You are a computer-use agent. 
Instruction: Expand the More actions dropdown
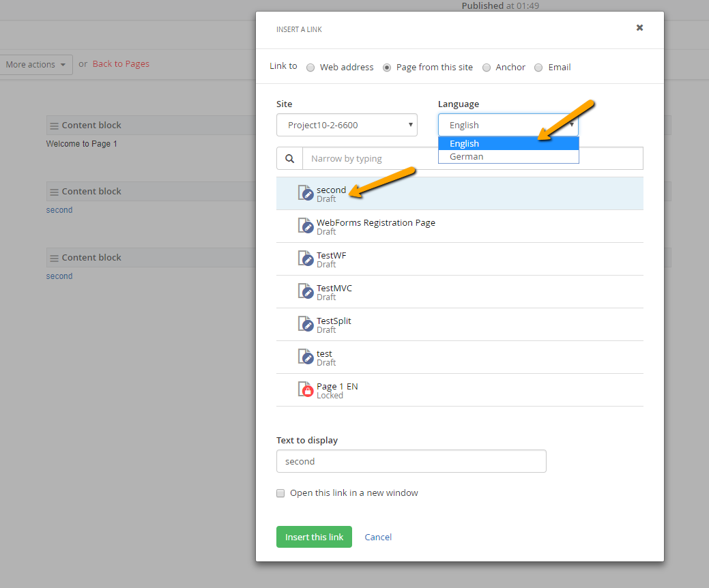[x=36, y=65]
